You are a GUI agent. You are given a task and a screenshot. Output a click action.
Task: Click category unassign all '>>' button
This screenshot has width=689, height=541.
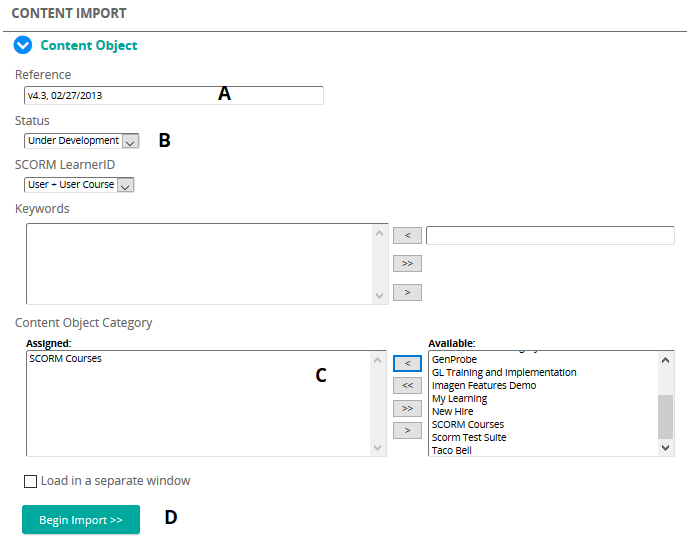[x=407, y=408]
